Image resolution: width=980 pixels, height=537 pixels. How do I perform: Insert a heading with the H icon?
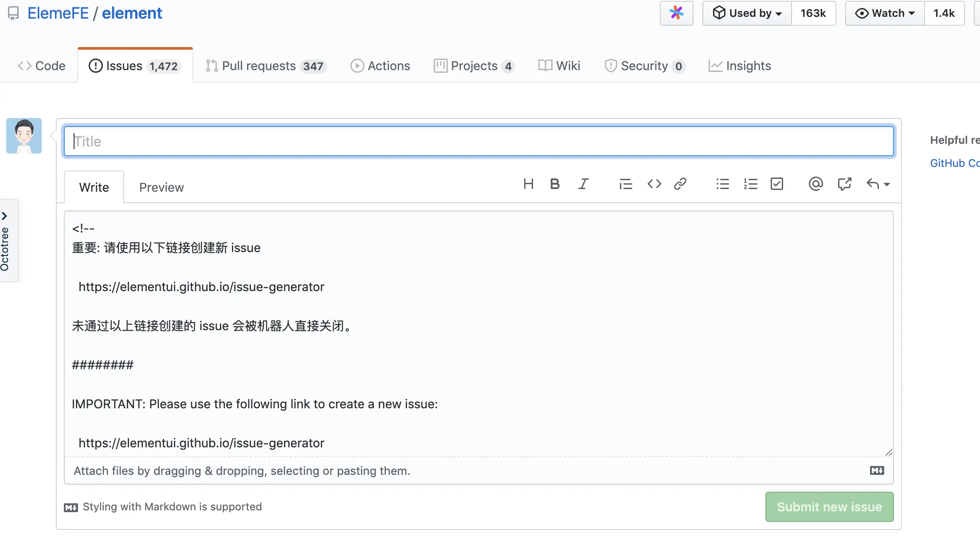(x=528, y=184)
